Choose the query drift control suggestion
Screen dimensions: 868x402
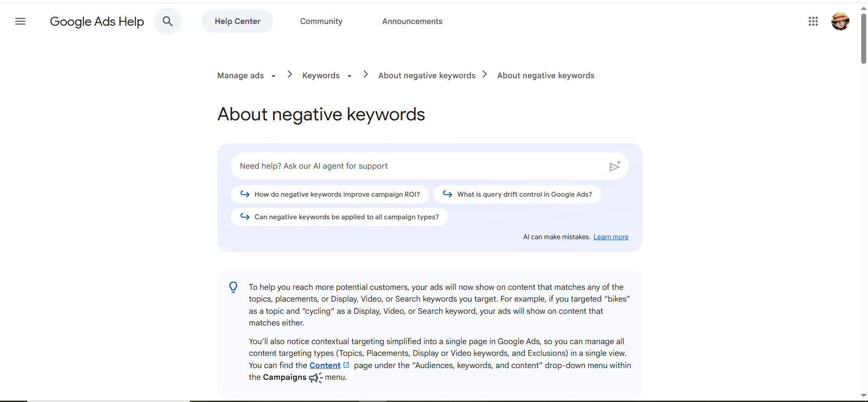517,194
